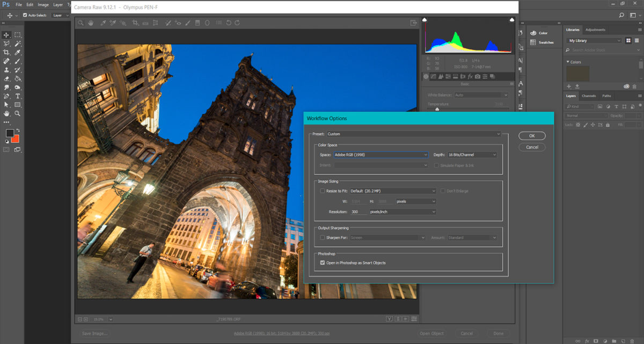Confirm Workflow Options with OK
The image size is (644, 344).
click(x=532, y=136)
